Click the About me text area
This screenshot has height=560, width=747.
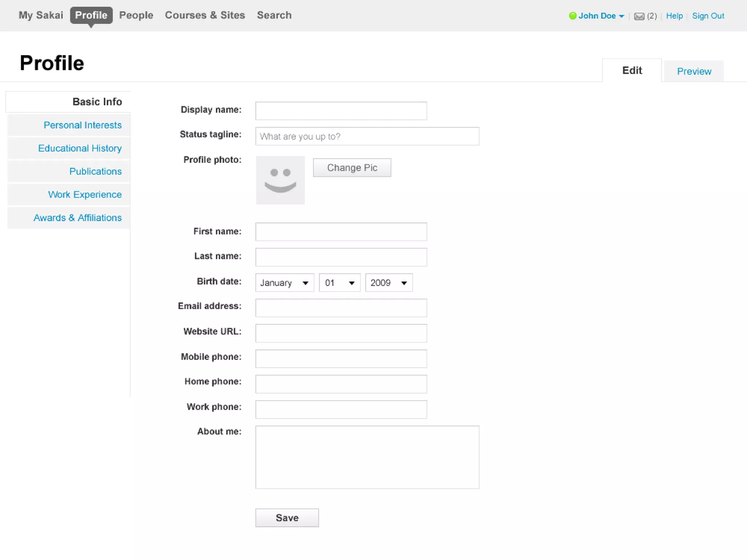pos(367,457)
